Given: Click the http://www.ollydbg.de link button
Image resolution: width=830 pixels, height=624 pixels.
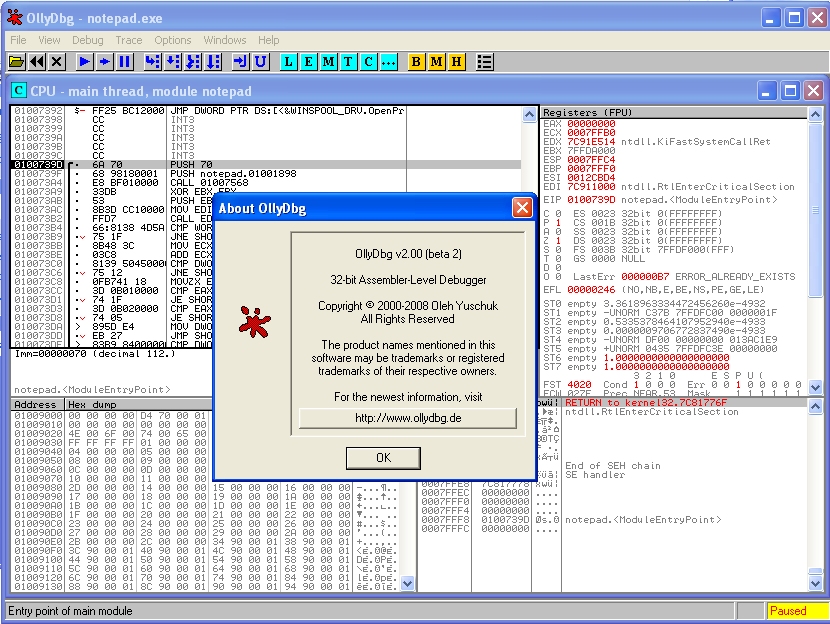Looking at the screenshot, I should [407, 418].
